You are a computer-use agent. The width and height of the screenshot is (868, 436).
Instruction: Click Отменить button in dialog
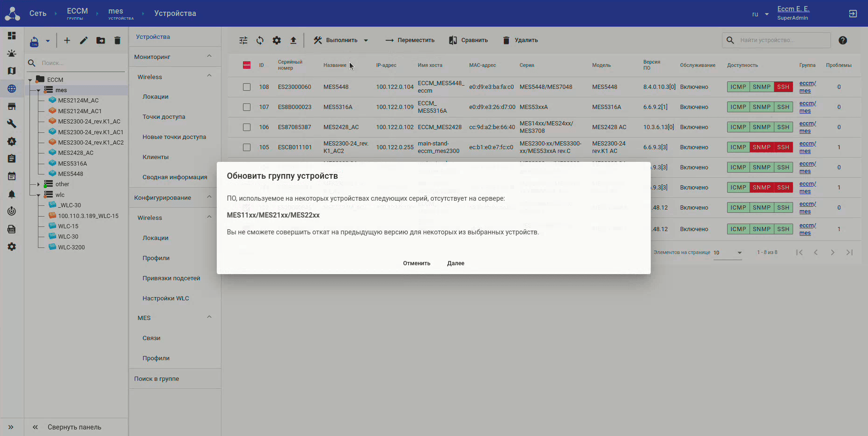tap(416, 263)
